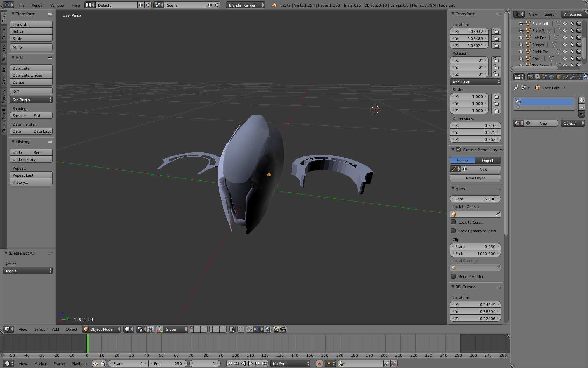Screen dimensions: 588x368
Task: Click the 3D manipulator axis icon in viewport header
Action: [160, 329]
